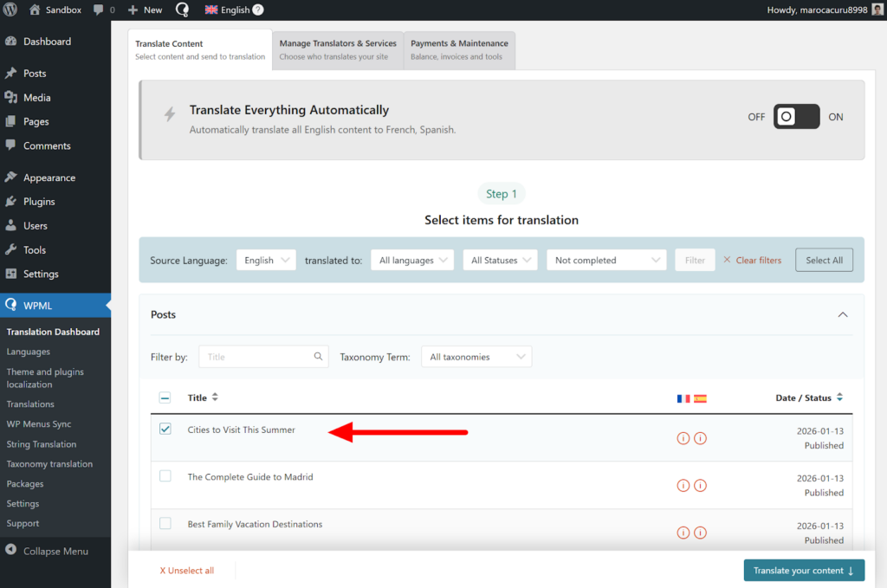887x588 pixels.
Task: Switch to Manage Translators & Services tab
Action: (338, 49)
